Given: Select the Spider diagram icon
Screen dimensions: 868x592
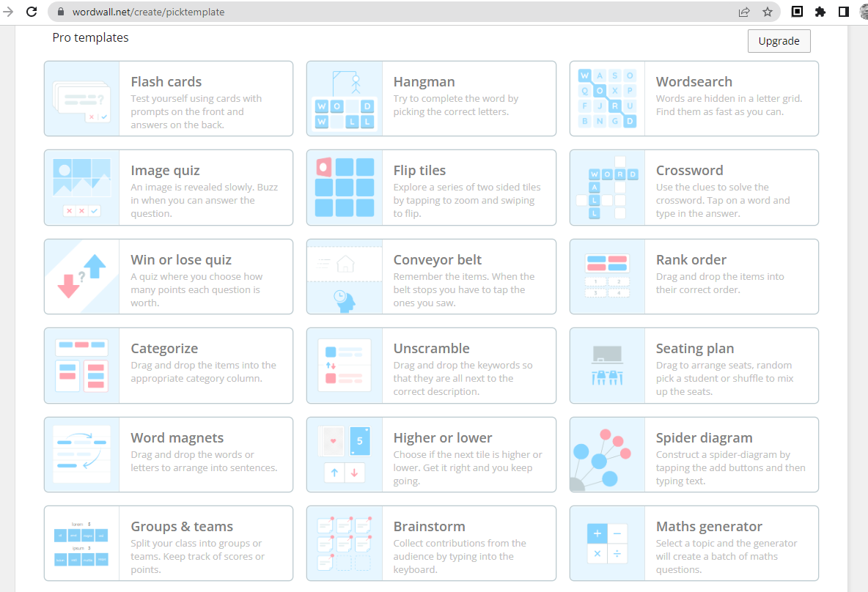Looking at the screenshot, I should coord(607,455).
